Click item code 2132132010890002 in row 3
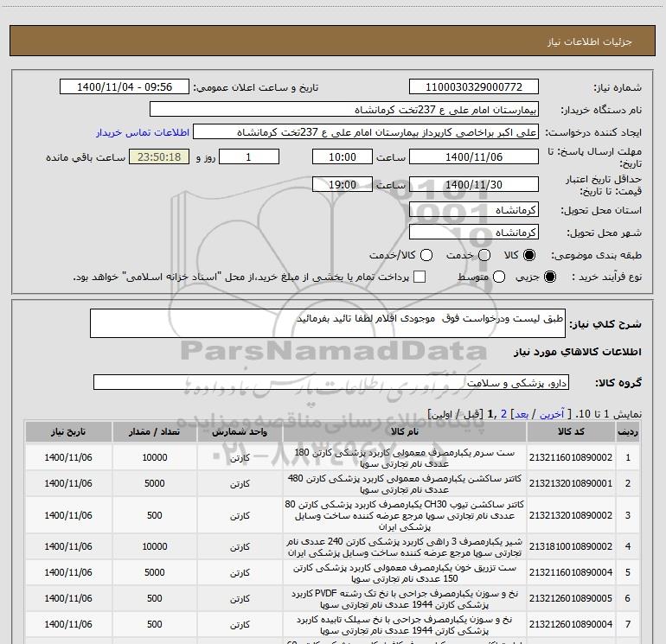 click(571, 515)
